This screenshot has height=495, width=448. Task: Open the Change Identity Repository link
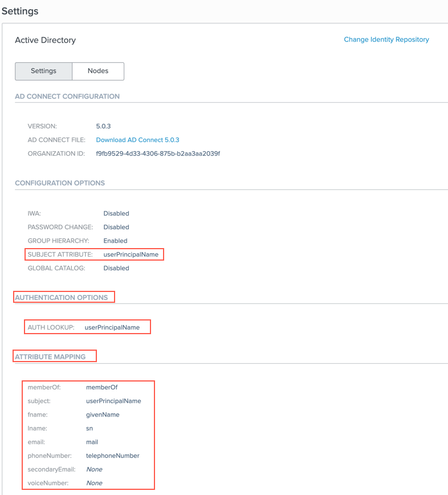386,40
